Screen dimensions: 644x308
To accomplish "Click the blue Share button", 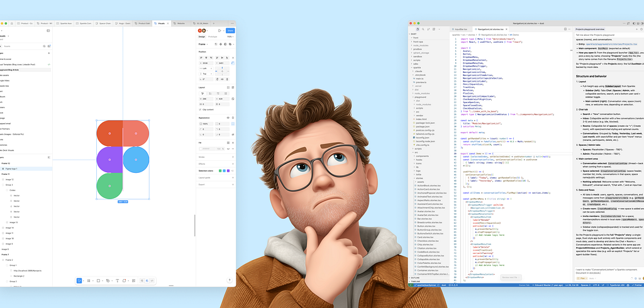I will pyautogui.click(x=230, y=30).
